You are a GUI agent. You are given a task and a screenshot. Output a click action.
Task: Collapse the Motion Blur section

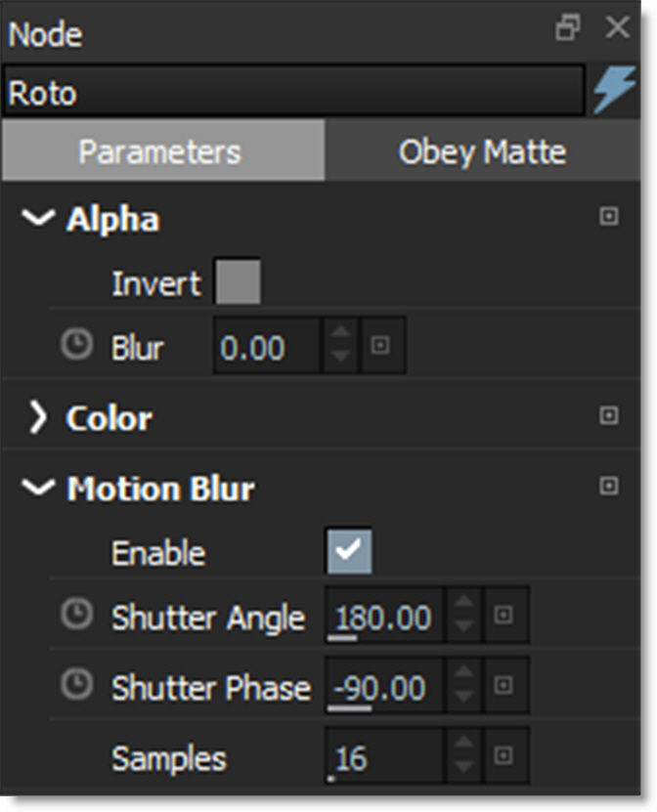tap(39, 488)
